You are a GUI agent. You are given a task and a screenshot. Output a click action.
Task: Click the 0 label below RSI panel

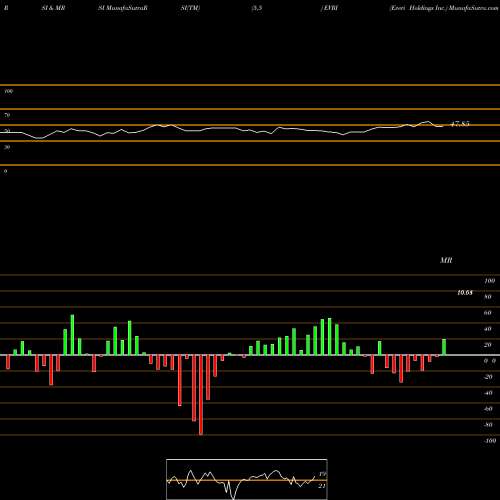pyautogui.click(x=5, y=171)
